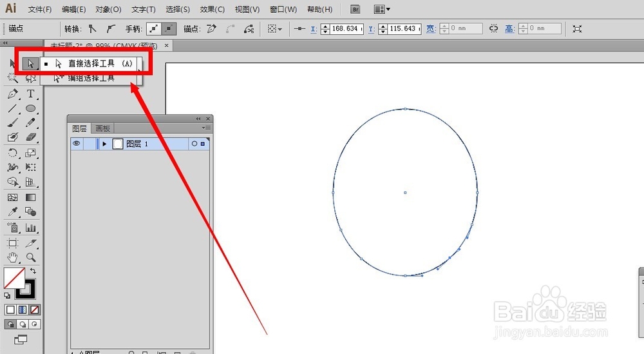Convert selected anchor to corner
644x354 pixels.
coord(93,29)
